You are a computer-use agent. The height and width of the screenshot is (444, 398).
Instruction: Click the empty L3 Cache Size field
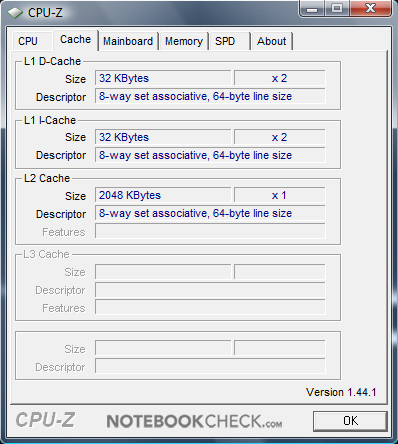163,272
